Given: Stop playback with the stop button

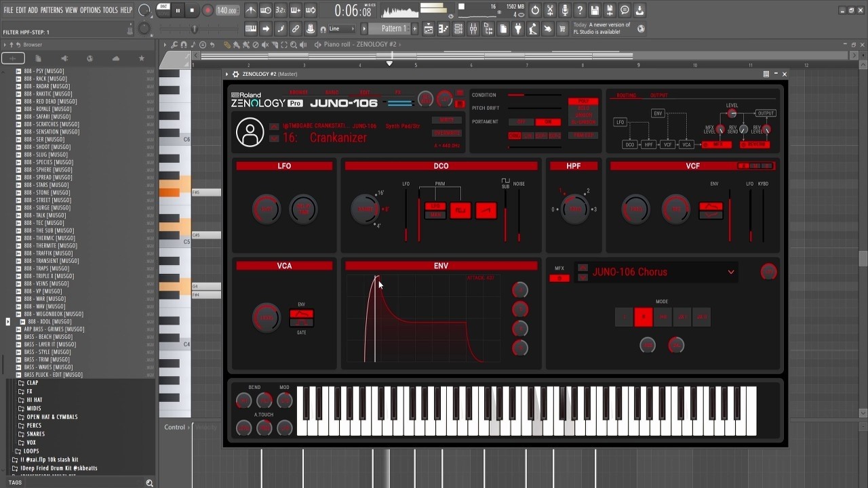Looking at the screenshot, I should (x=192, y=10).
